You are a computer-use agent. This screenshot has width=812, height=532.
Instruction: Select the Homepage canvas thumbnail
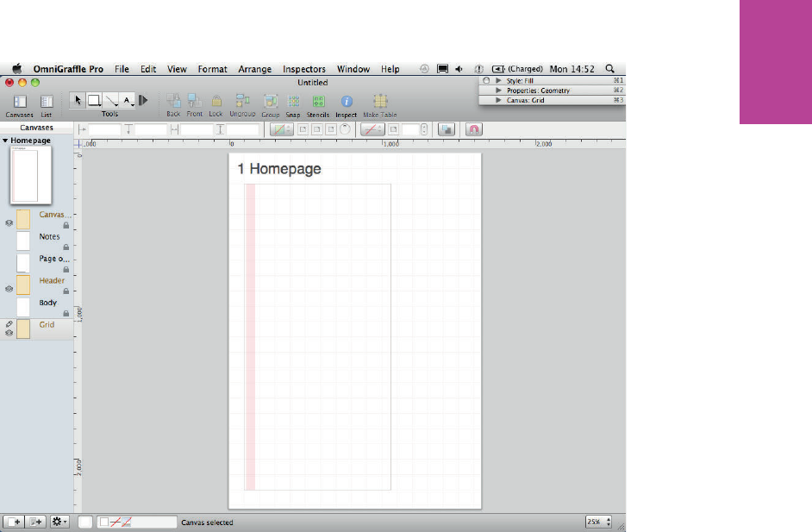tap(30, 174)
